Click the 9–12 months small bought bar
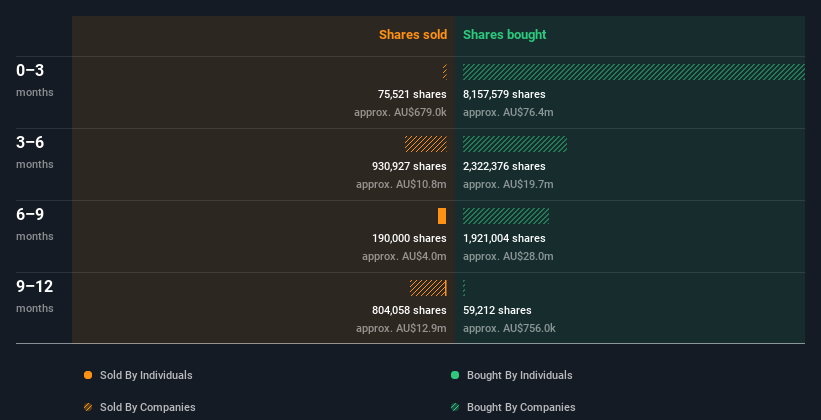Viewport: 821px width, 420px height. pyautogui.click(x=464, y=288)
